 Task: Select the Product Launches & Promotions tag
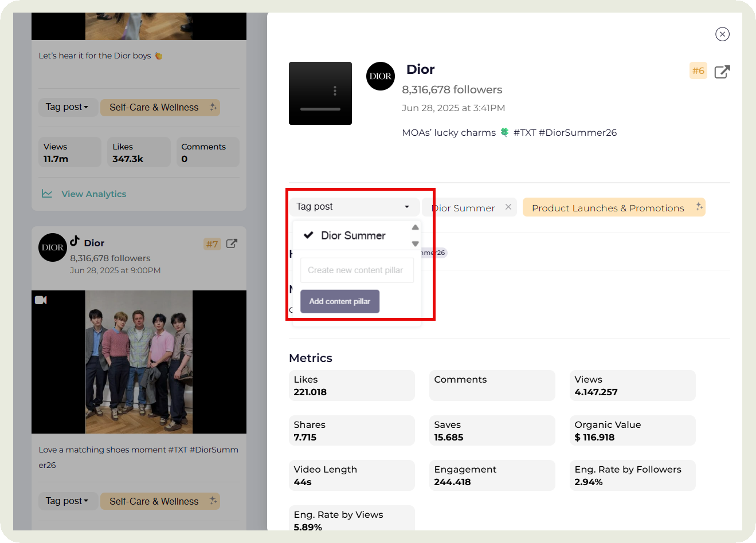pyautogui.click(x=608, y=208)
